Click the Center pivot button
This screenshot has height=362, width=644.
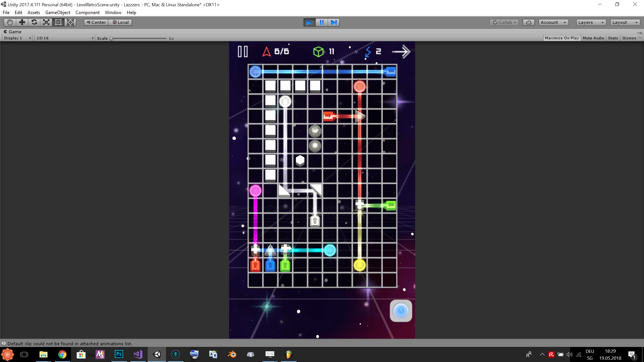(96, 22)
